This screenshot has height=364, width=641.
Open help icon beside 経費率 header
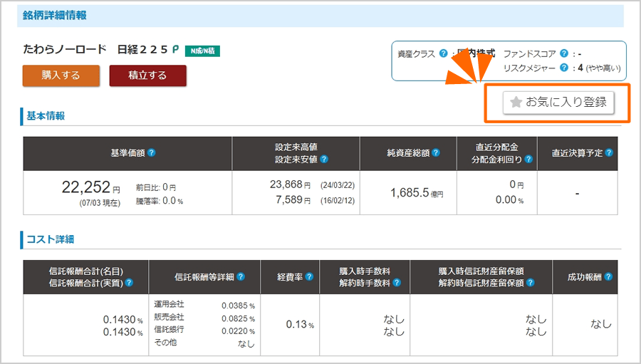click(x=309, y=276)
